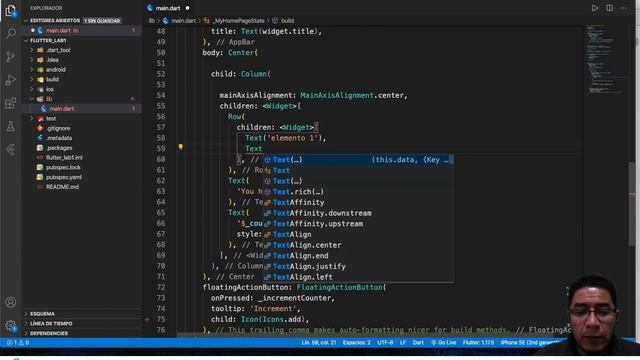Viewport: 640px width, 360px height.
Task: Start Go Live server
Action: (x=444, y=342)
